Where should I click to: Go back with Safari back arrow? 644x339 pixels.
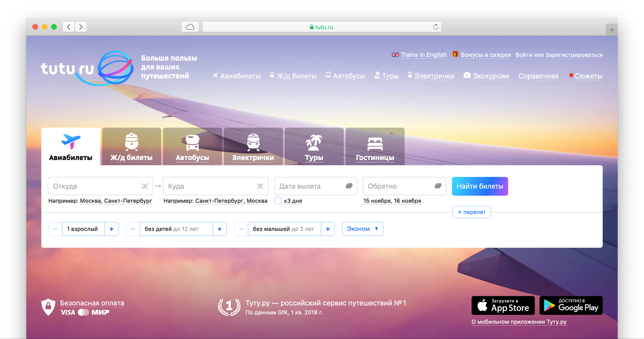point(69,27)
